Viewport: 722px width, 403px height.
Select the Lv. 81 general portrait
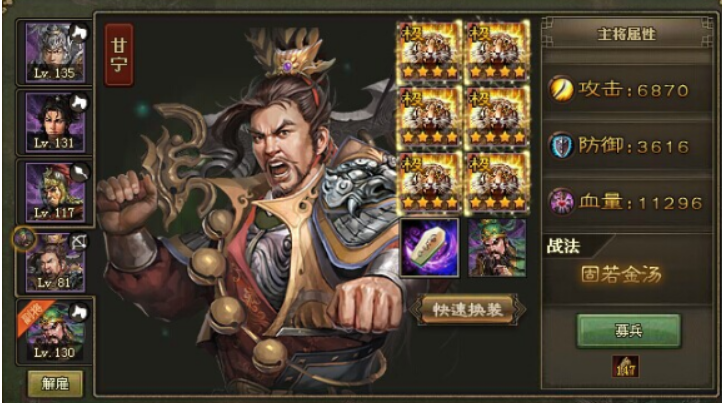(55, 262)
